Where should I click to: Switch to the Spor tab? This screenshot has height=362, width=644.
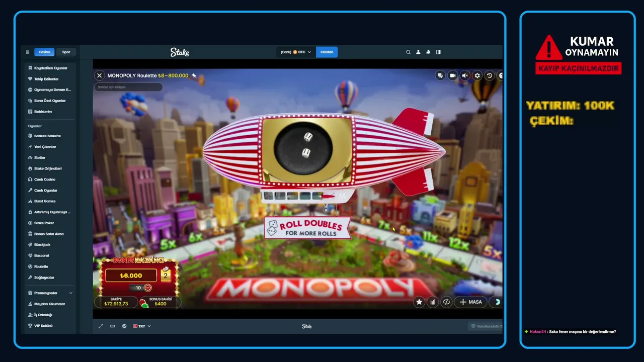pos(66,52)
